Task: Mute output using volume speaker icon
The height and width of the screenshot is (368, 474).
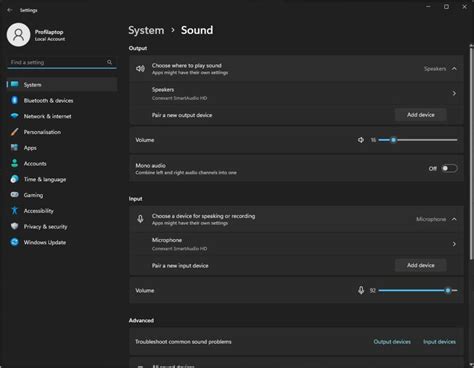Action: coord(361,140)
